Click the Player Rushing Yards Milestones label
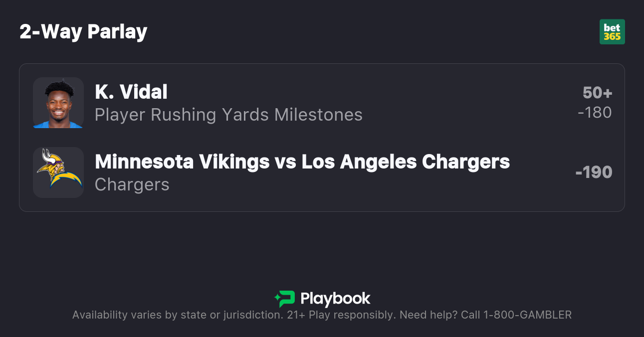 tap(228, 115)
